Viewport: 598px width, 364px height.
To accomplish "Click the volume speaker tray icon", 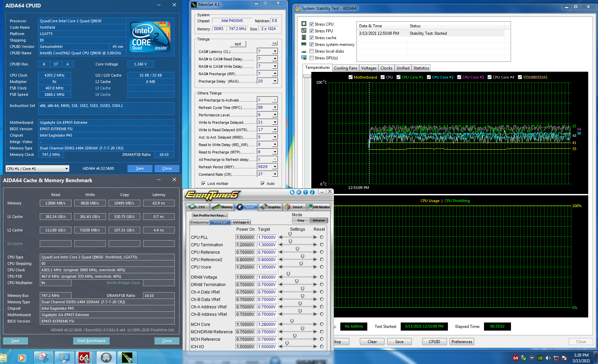I will 548,358.
